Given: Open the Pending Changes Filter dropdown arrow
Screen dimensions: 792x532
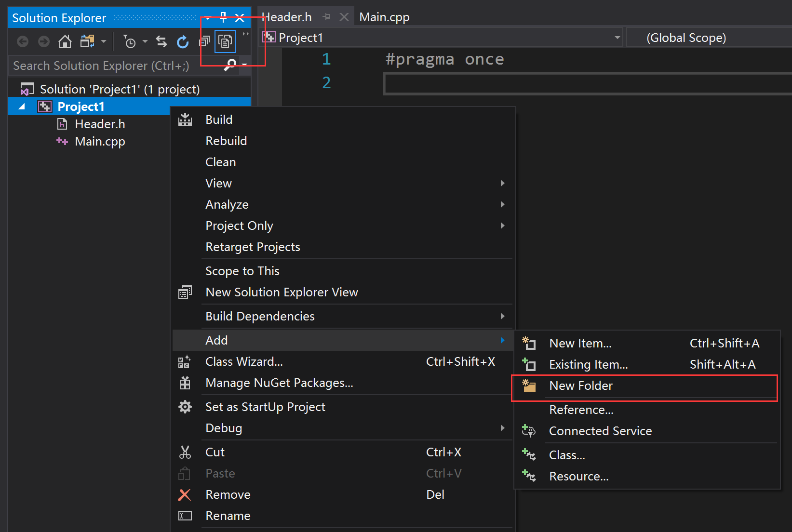Looking at the screenshot, I should (x=145, y=42).
